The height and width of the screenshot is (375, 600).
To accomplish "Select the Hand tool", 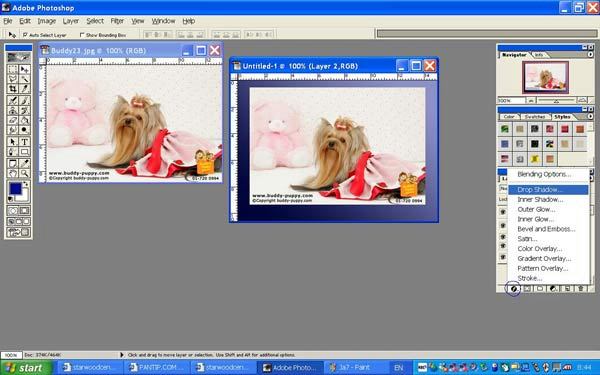I will [13, 173].
